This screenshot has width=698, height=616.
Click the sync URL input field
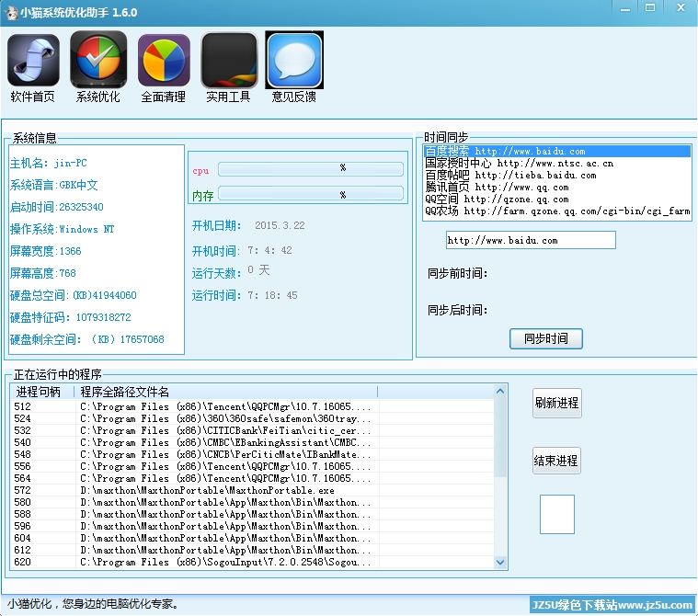click(531, 240)
